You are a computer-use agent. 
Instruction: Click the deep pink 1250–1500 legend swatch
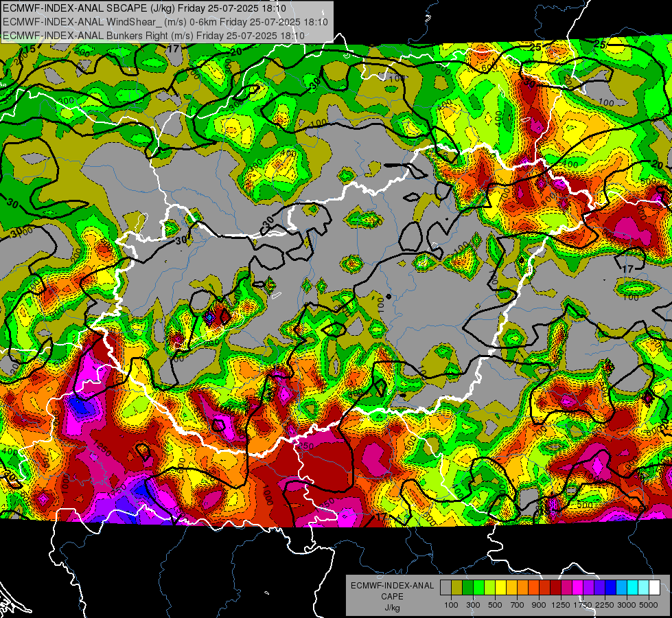pos(566,588)
